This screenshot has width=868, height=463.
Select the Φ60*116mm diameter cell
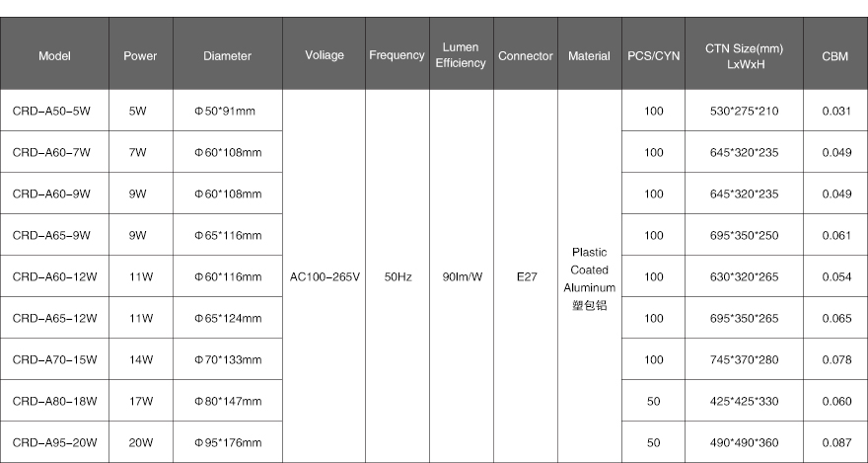click(x=228, y=276)
